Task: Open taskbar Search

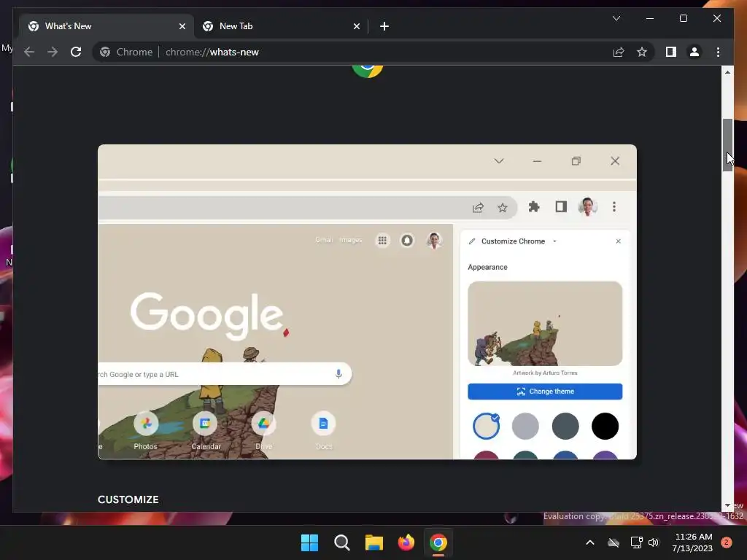Action: click(342, 542)
